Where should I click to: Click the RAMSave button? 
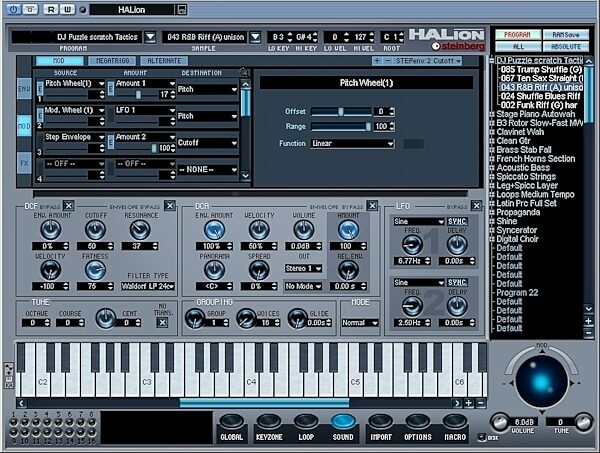(566, 35)
